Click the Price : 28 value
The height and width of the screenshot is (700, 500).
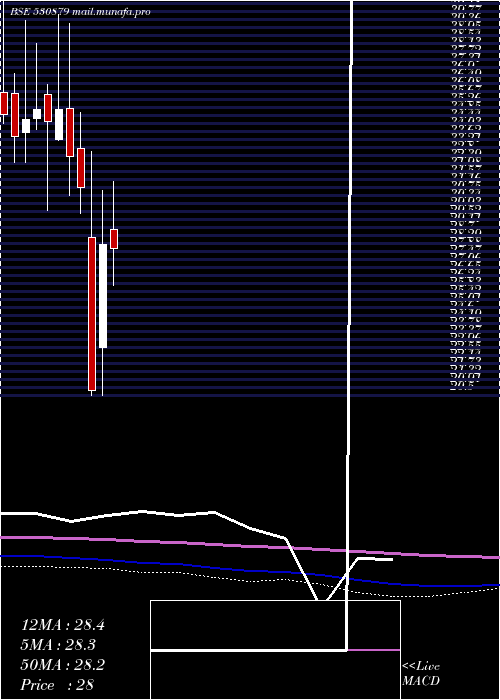57,685
